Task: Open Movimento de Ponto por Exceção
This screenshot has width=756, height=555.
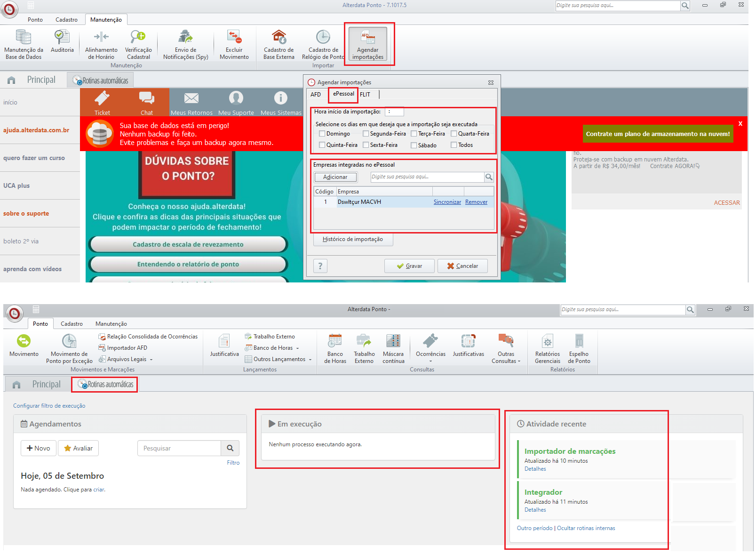Action: point(69,348)
